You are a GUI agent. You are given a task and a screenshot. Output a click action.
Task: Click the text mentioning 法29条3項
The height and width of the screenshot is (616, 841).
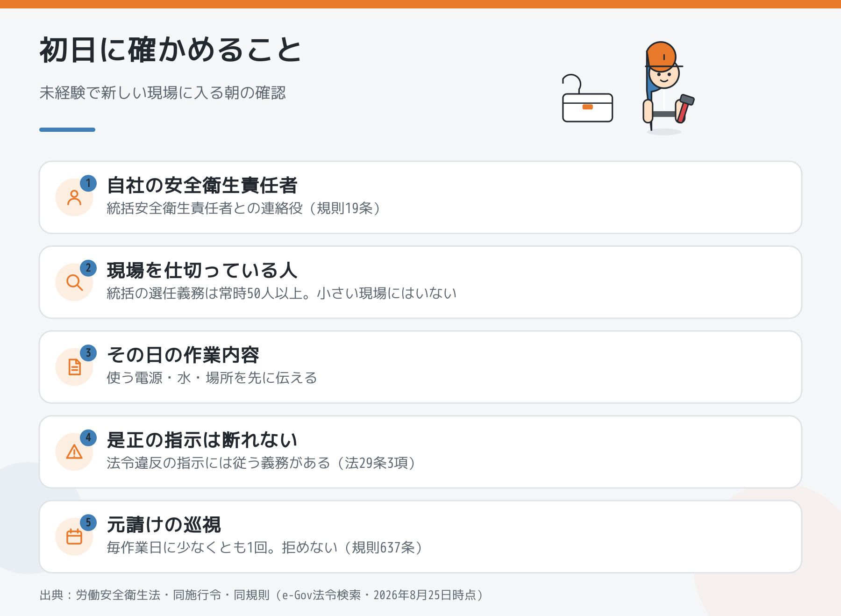(x=262, y=463)
